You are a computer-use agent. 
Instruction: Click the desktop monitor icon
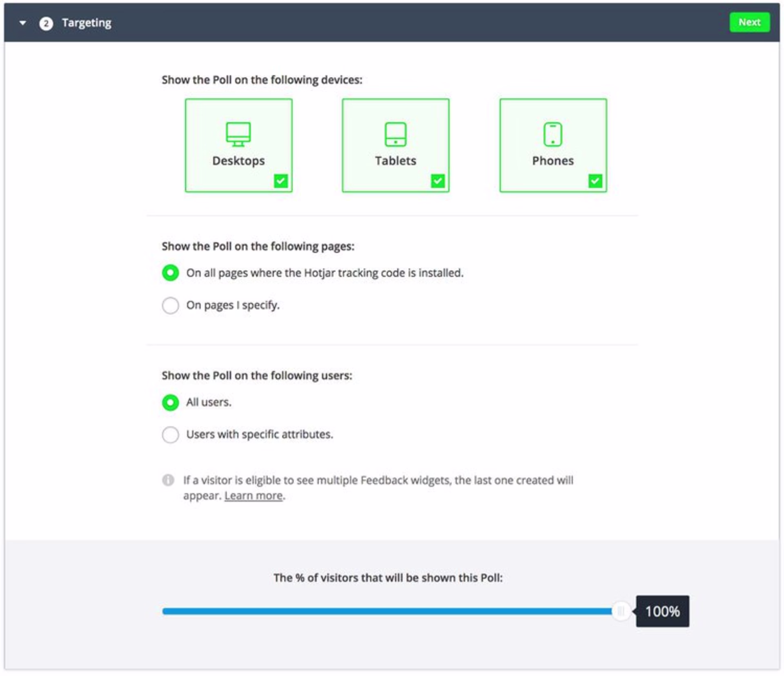coord(238,134)
